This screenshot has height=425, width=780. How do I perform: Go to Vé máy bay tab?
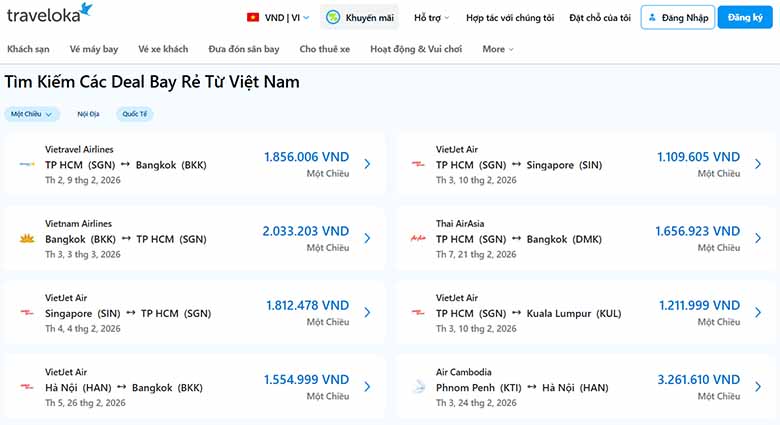click(94, 49)
